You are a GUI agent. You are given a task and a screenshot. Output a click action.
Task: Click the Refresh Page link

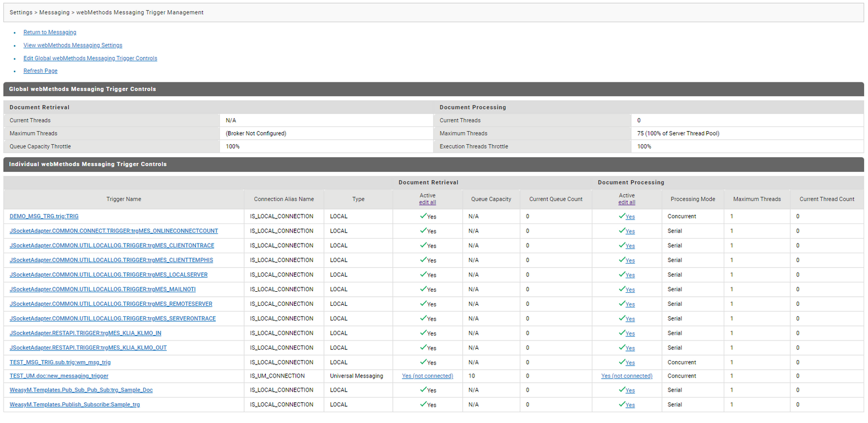40,71
